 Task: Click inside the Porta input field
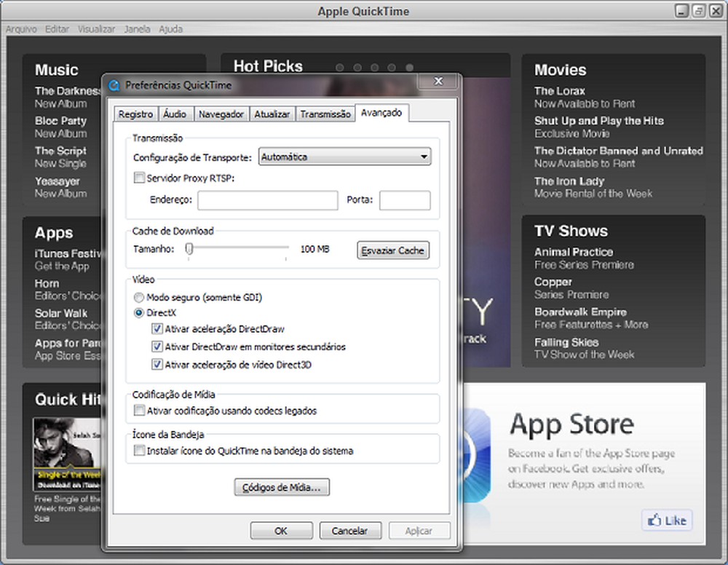(x=405, y=200)
